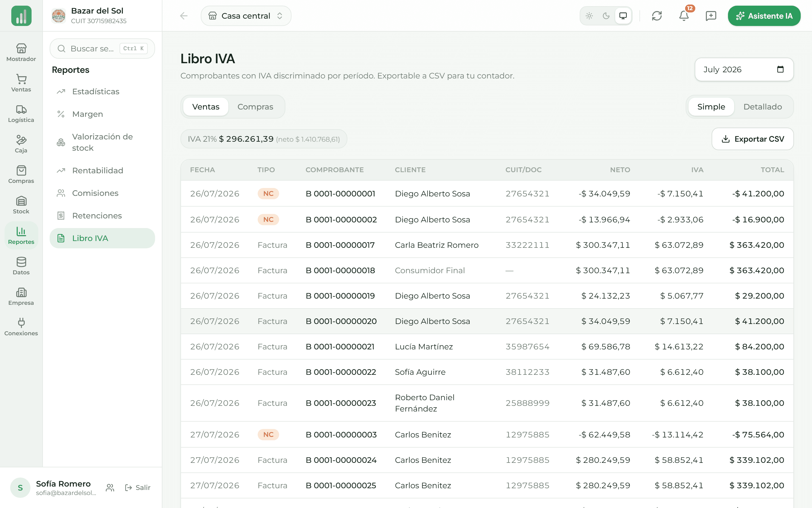The image size is (812, 508).
Task: Click client Lucía Martínez
Action: 424,346
